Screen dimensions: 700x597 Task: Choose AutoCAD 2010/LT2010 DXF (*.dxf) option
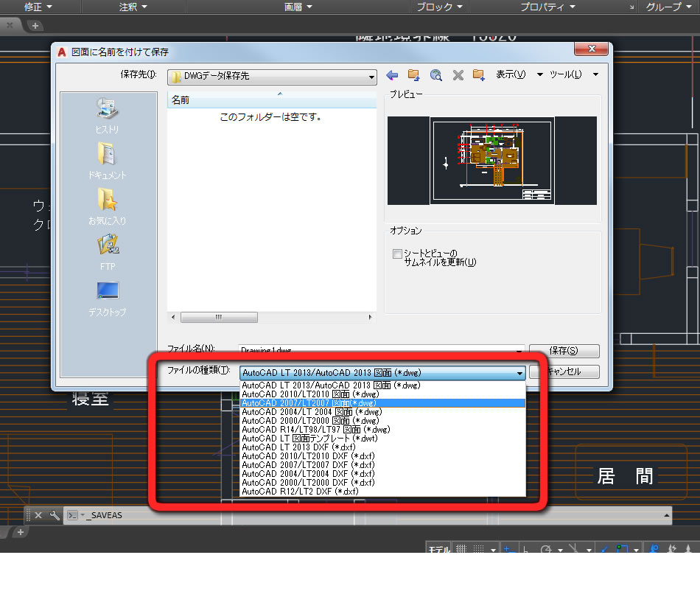tap(382, 456)
